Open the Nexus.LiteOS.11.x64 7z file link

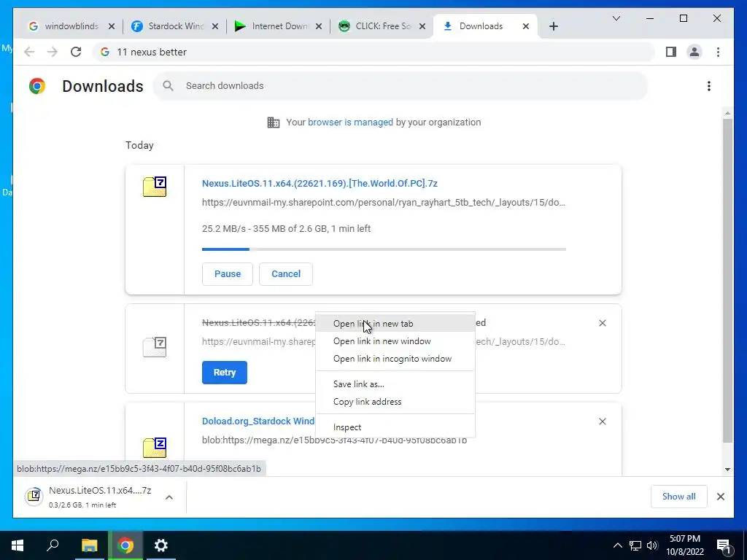pyautogui.click(x=320, y=184)
